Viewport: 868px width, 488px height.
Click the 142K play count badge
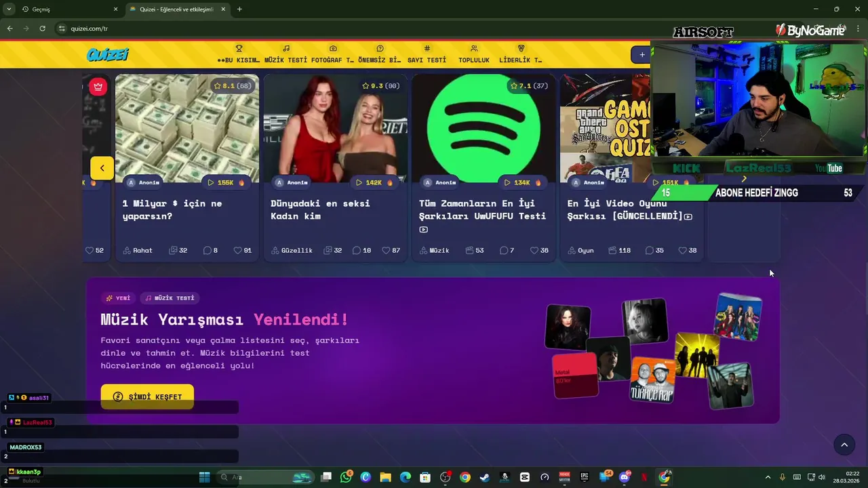374,182
